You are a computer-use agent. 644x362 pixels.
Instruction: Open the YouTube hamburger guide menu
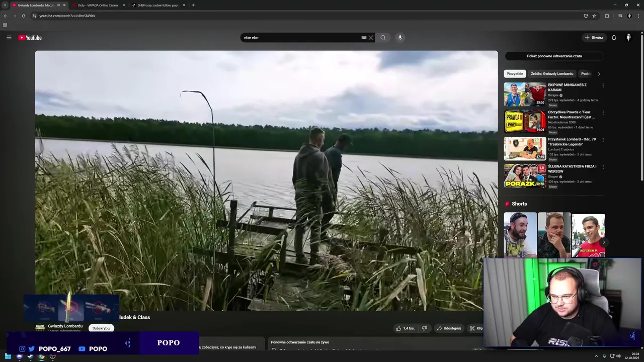[x=9, y=38]
